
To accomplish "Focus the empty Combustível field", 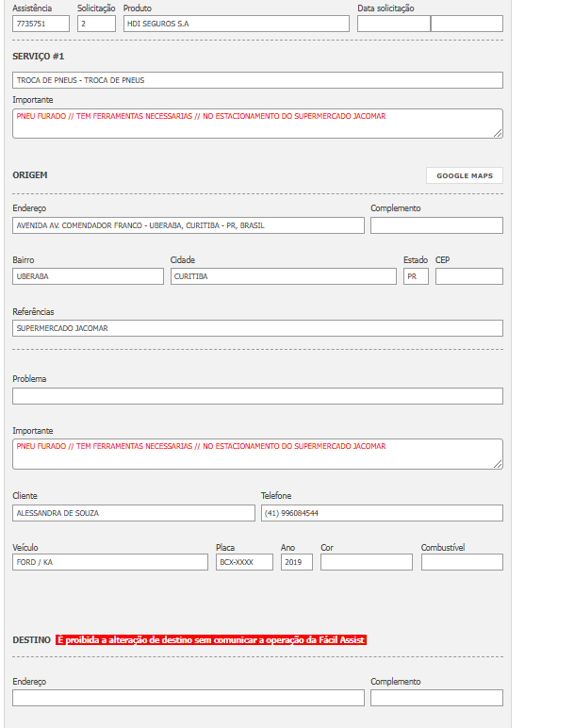I will pyautogui.click(x=462, y=562).
